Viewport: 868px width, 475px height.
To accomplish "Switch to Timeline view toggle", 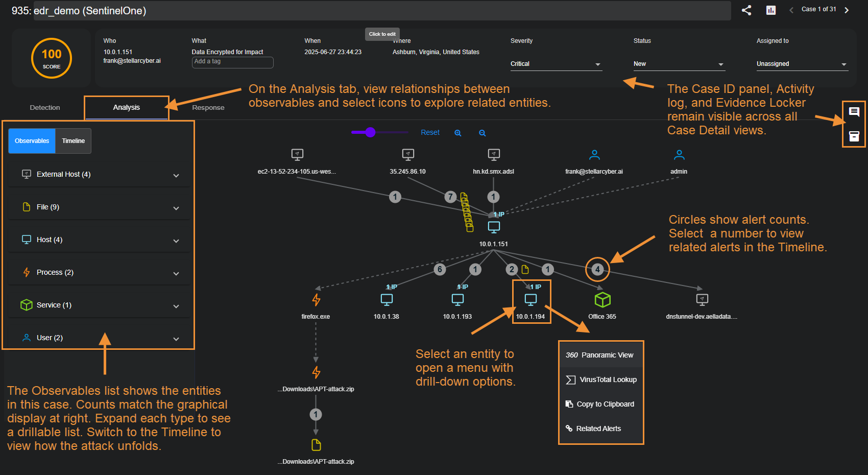I will tap(74, 141).
